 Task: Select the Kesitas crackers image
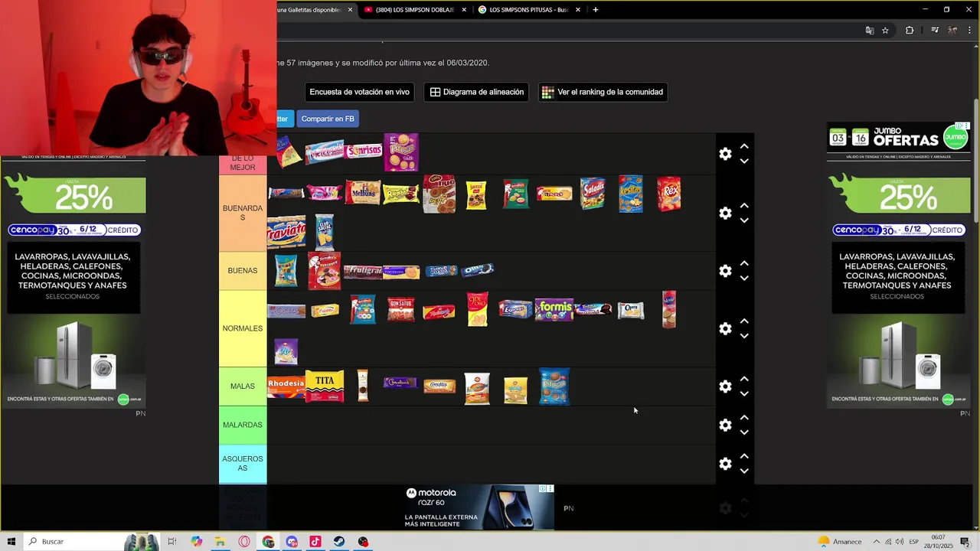tap(631, 194)
